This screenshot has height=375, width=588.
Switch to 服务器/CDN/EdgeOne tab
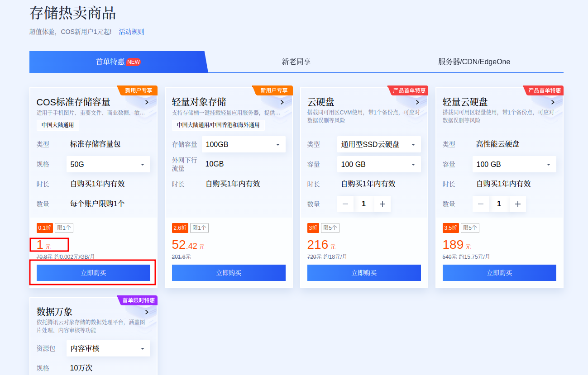[474, 62]
